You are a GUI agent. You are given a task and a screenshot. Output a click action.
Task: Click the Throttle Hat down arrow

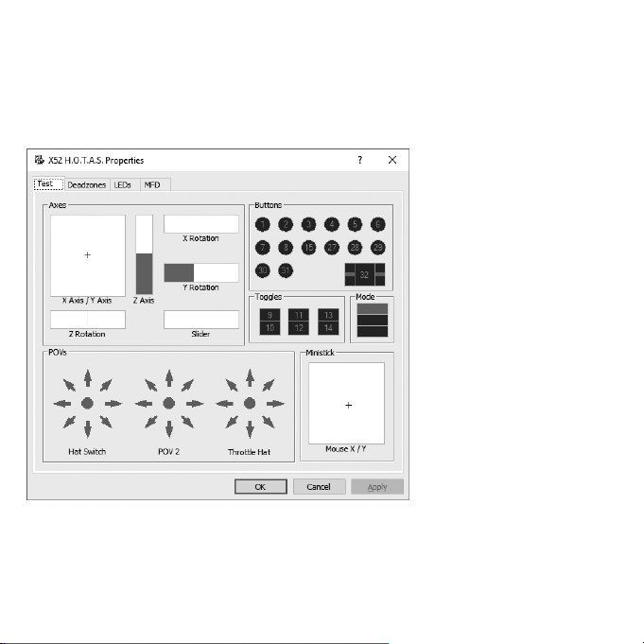tap(250, 429)
